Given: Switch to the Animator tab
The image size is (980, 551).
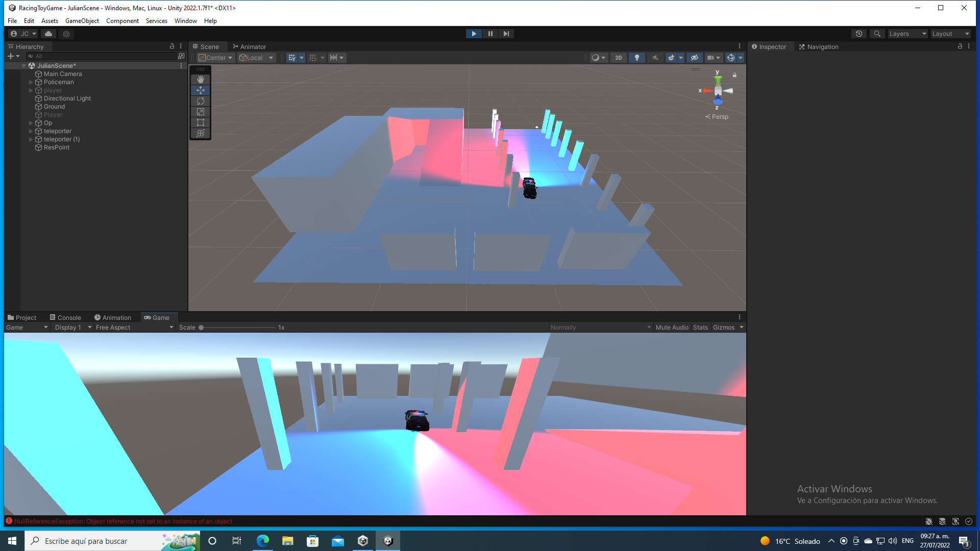Looking at the screenshot, I should [249, 46].
